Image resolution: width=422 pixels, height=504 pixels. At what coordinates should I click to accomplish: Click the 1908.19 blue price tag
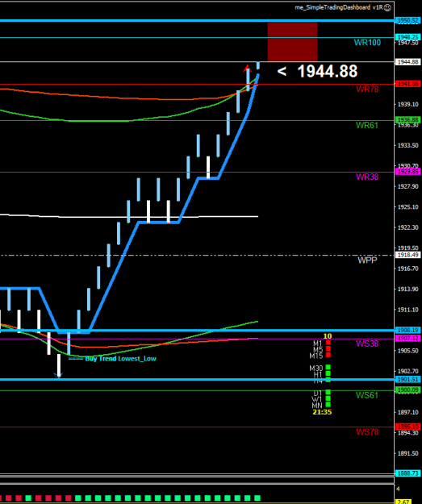(407, 330)
